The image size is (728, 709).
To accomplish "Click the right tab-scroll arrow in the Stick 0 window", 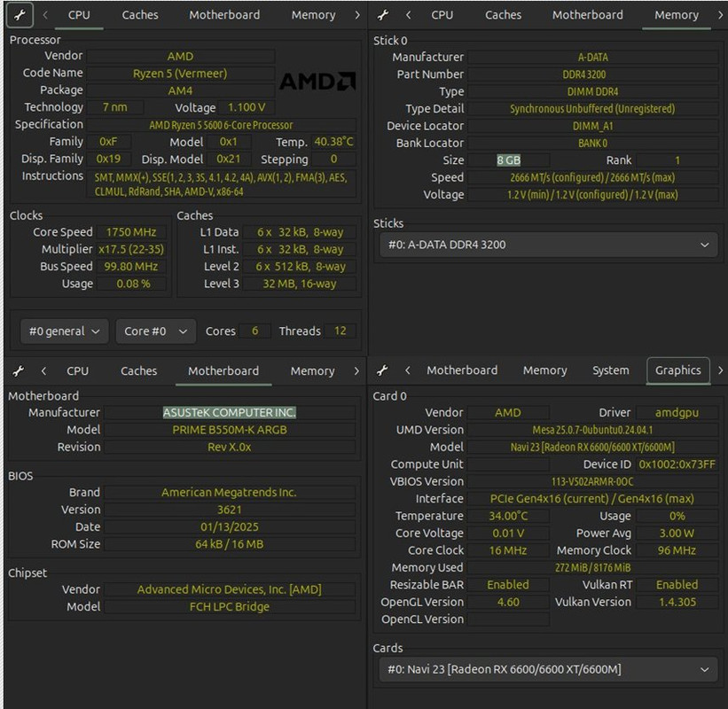I will (721, 15).
